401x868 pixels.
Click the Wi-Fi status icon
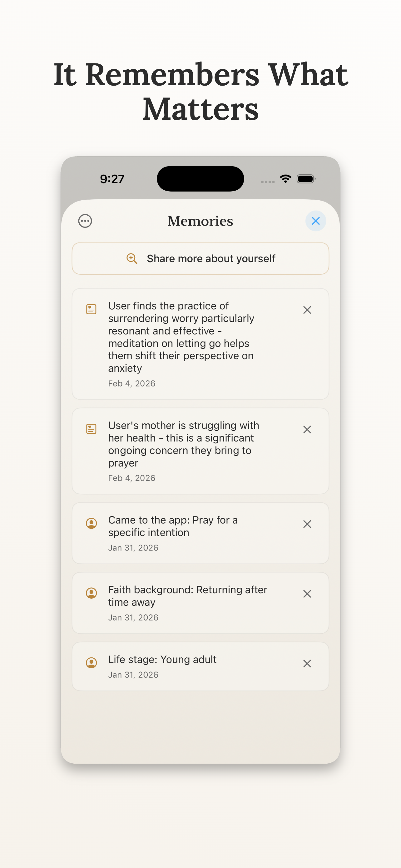pyautogui.click(x=285, y=179)
